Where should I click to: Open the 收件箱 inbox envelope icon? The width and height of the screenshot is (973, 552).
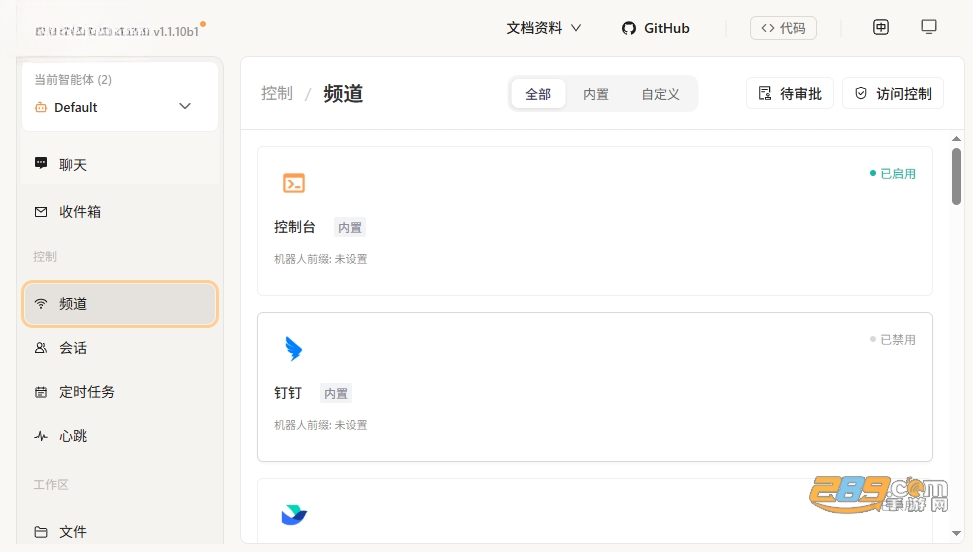click(41, 212)
